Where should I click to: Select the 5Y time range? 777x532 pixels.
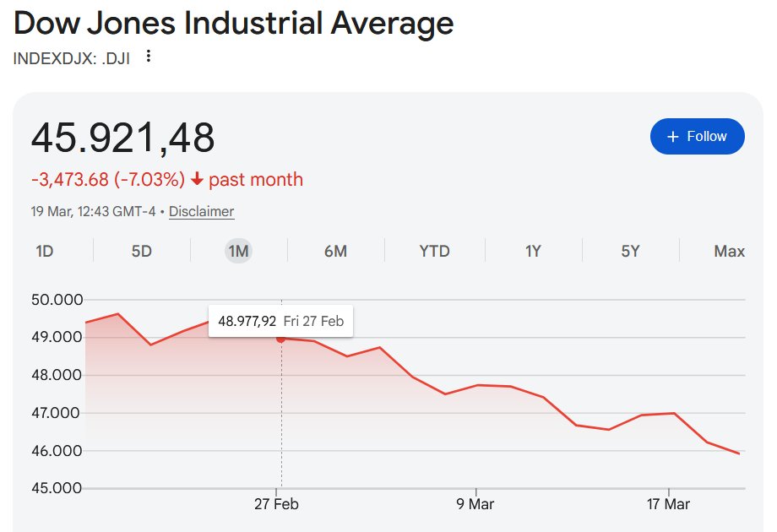point(630,251)
